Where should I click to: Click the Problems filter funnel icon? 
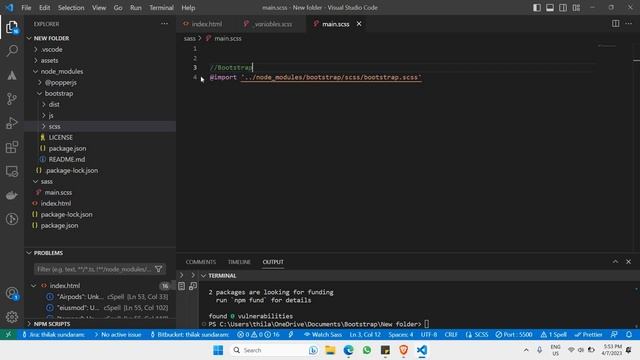pos(159,269)
